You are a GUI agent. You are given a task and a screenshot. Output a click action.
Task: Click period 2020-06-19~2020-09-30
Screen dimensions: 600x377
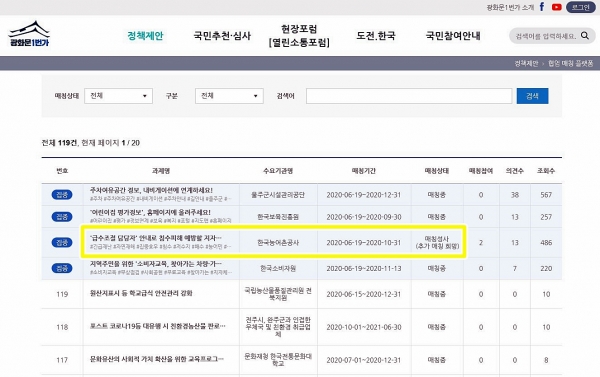coord(364,217)
